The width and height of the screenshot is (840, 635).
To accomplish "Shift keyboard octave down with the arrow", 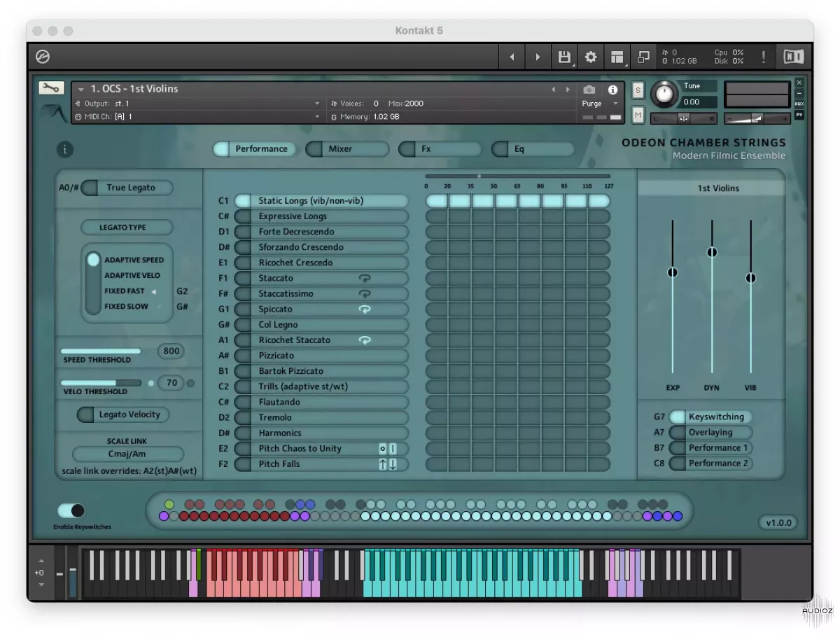I will coord(41,584).
